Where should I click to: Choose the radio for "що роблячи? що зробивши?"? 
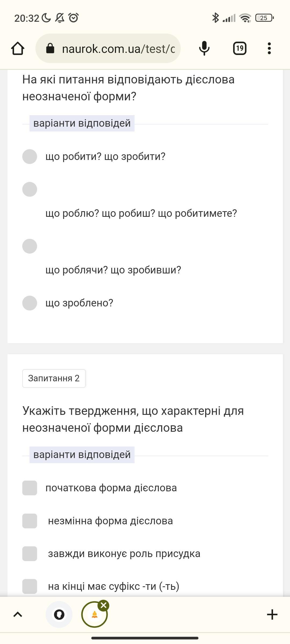(30, 246)
